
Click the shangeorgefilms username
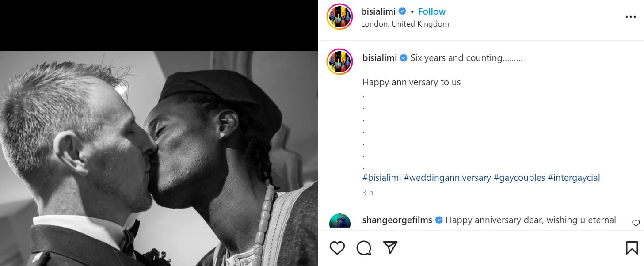(397, 220)
